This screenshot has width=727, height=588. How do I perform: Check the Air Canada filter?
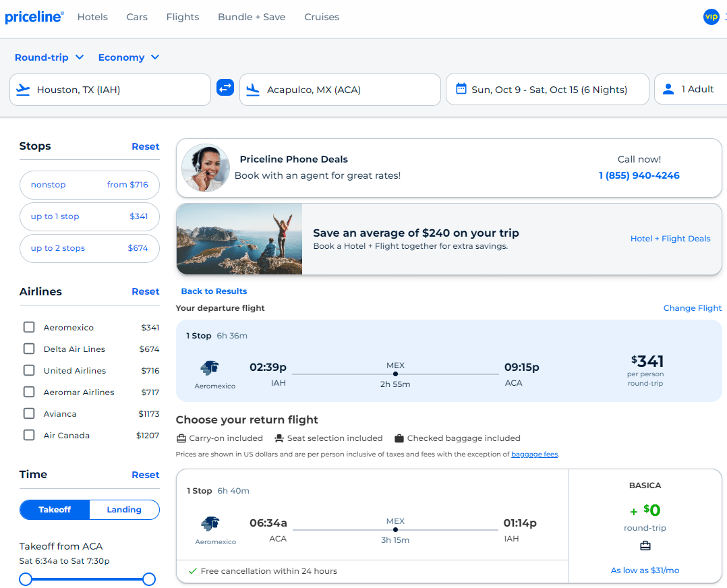tap(29, 436)
